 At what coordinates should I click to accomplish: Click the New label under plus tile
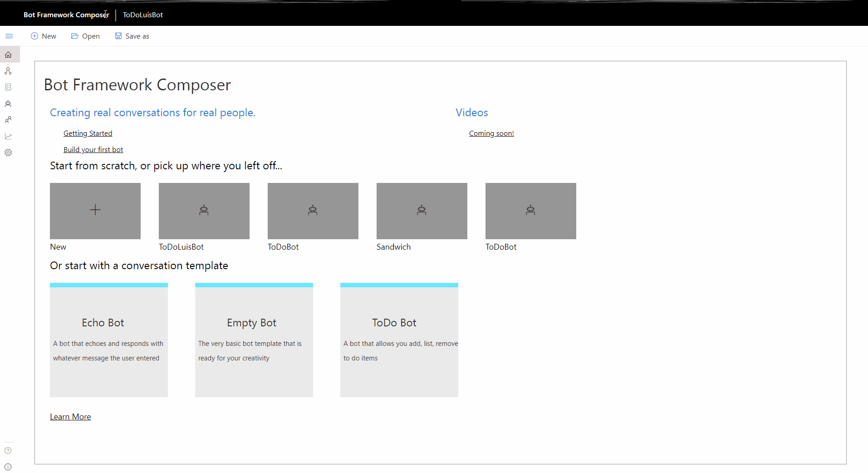point(58,247)
